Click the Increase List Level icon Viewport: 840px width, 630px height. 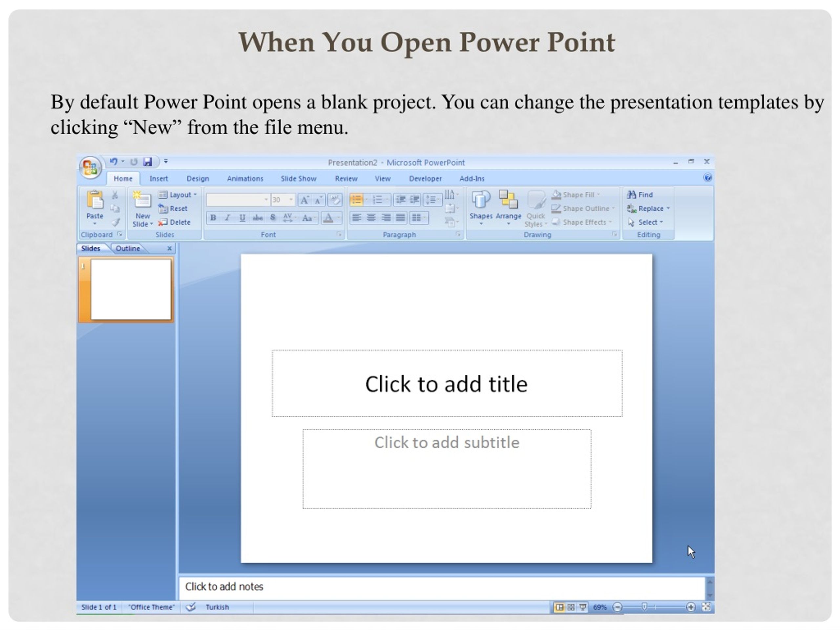click(414, 200)
